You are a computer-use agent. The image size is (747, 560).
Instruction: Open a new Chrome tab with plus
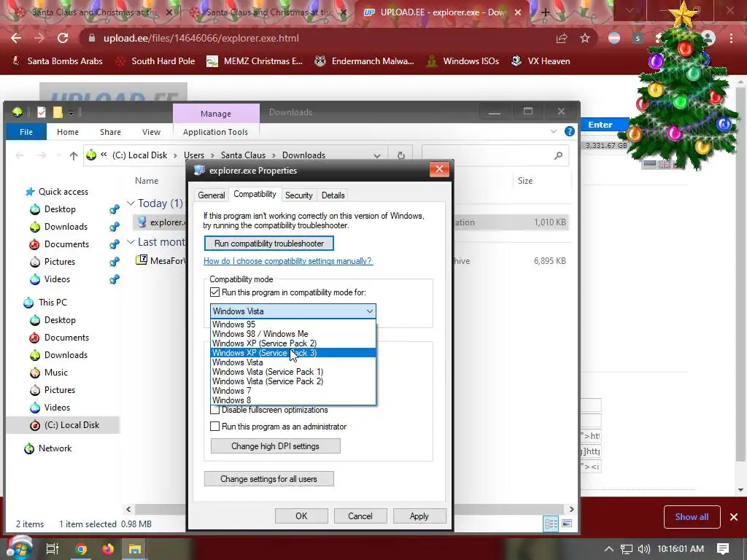[x=546, y=12]
